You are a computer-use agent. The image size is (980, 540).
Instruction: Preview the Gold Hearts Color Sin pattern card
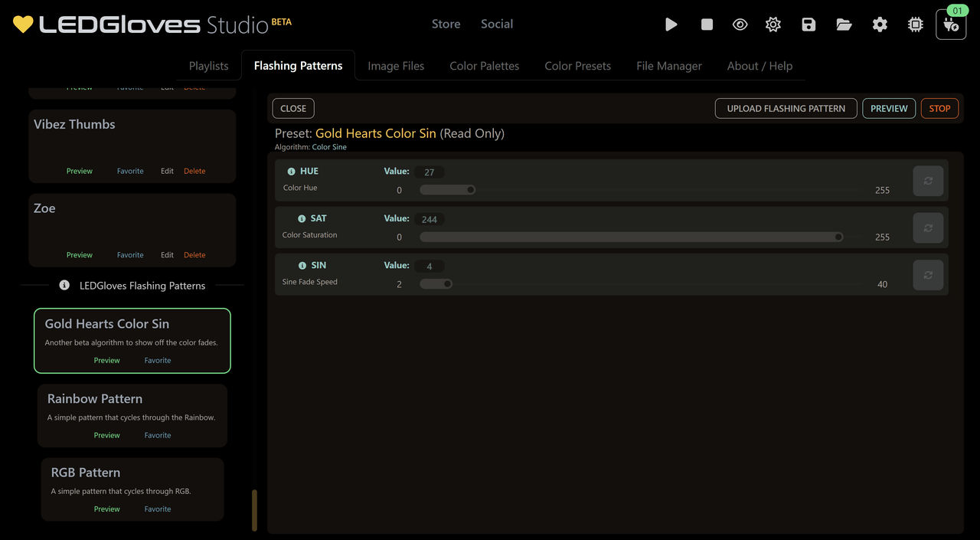click(107, 360)
